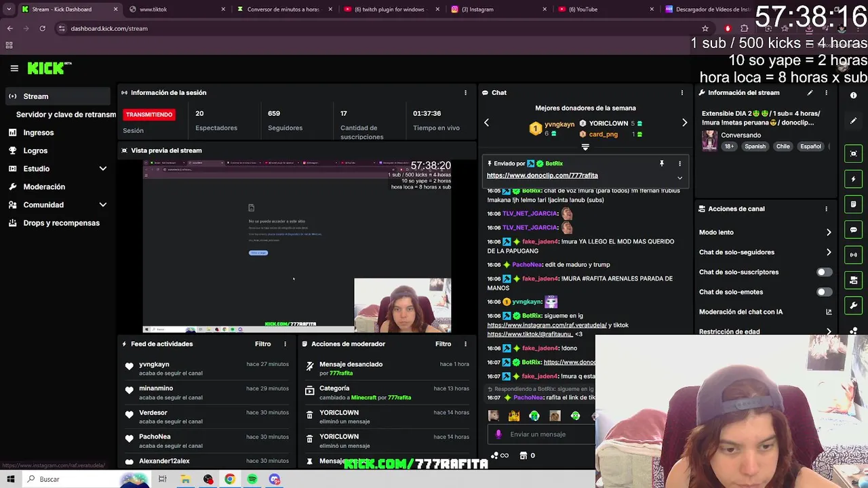This screenshot has width=868, height=488.
Task: Click the TRANSMITIENDO status badge
Action: coord(149,115)
